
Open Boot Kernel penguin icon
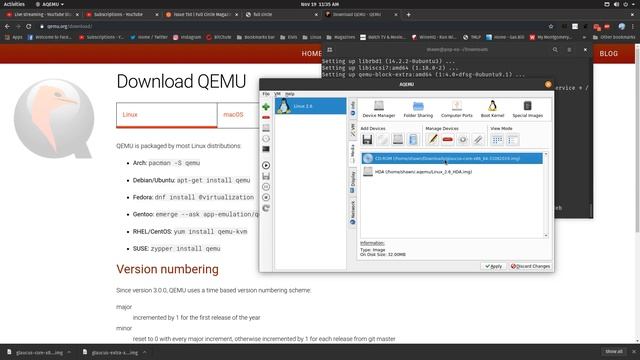pos(492,109)
